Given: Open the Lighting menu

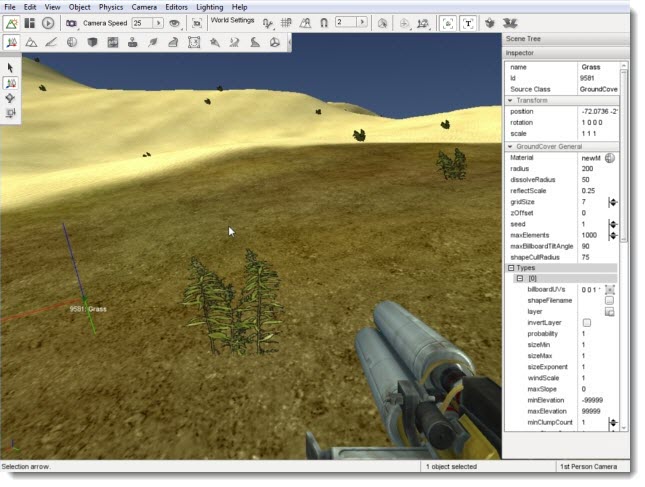Looking at the screenshot, I should click(210, 7).
